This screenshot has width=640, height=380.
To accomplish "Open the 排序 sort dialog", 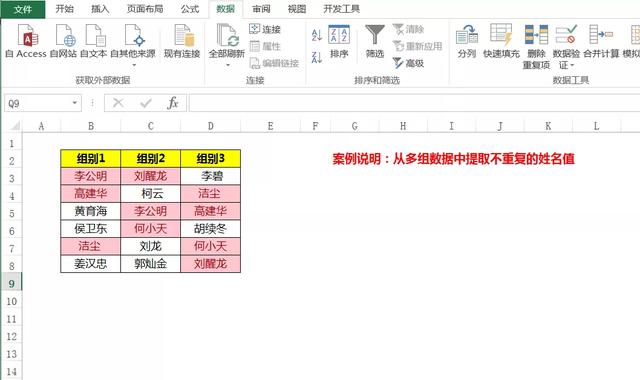I will click(x=339, y=41).
